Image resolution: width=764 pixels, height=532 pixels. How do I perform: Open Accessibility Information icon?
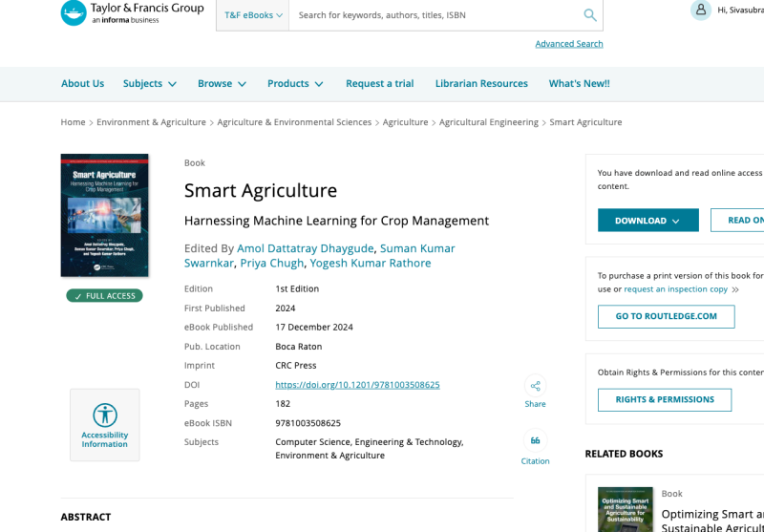(105, 415)
